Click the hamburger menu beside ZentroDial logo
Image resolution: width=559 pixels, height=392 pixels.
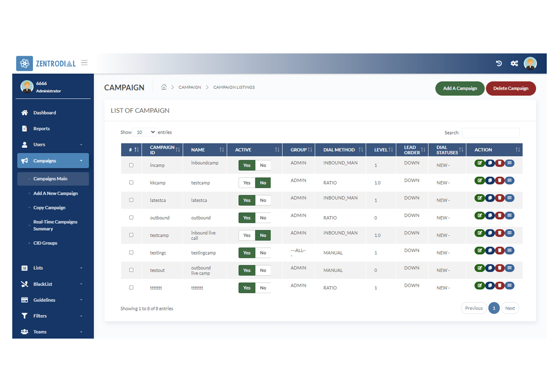click(84, 63)
